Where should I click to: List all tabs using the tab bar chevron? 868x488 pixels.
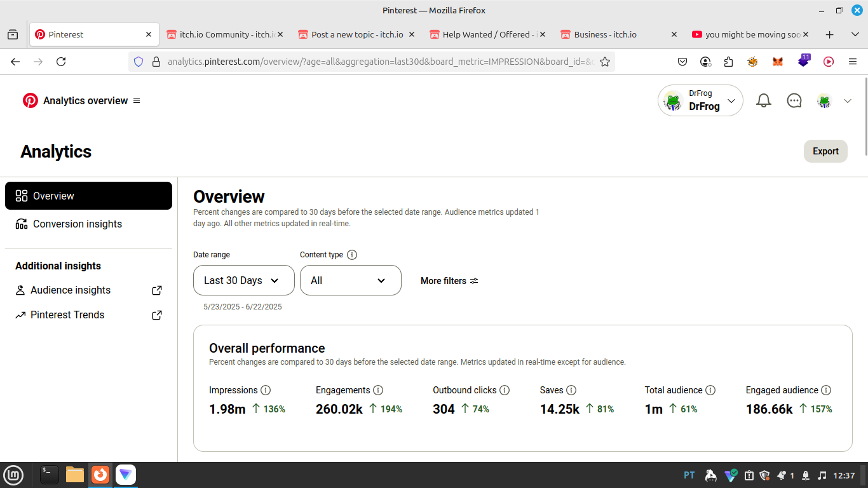click(855, 34)
